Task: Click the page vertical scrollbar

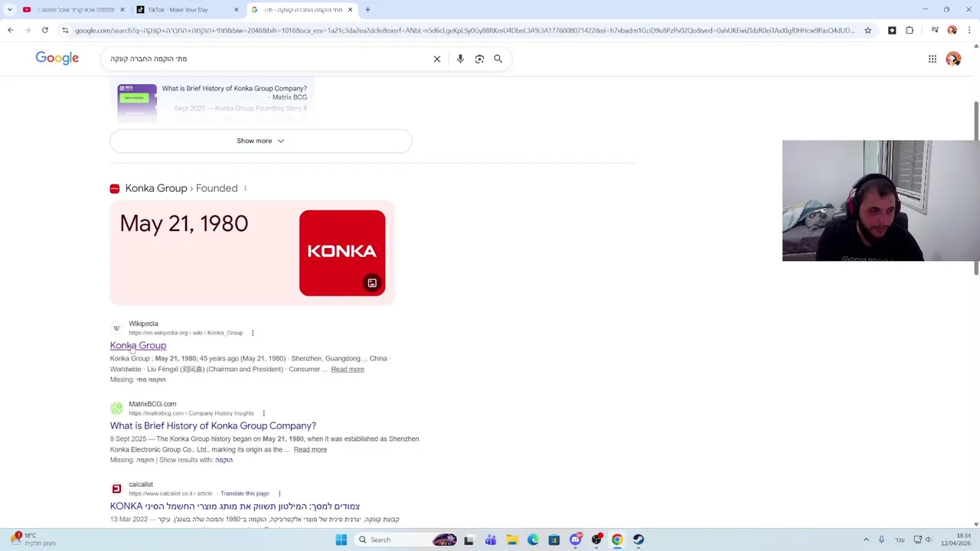Action: click(976, 187)
